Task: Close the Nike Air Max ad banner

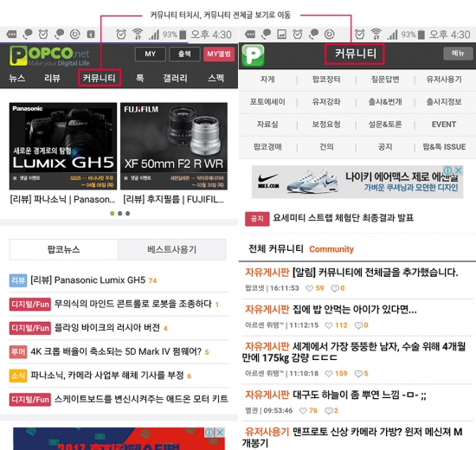Action: point(459,170)
